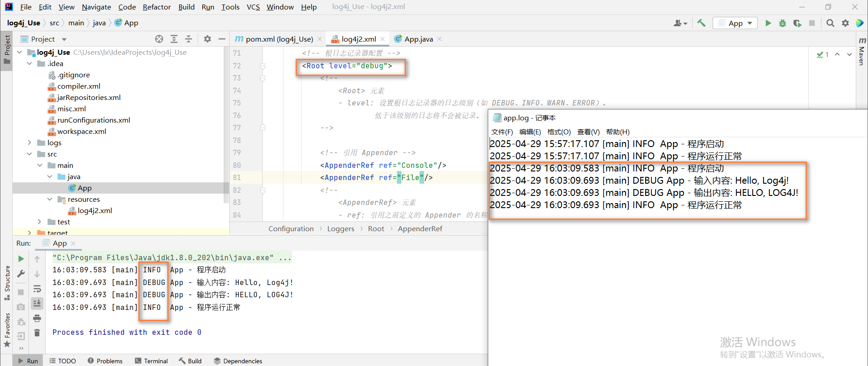Image resolution: width=868 pixels, height=366 pixels.
Task: Jump to next highlighted problem arrow in editor
Action: (849, 54)
